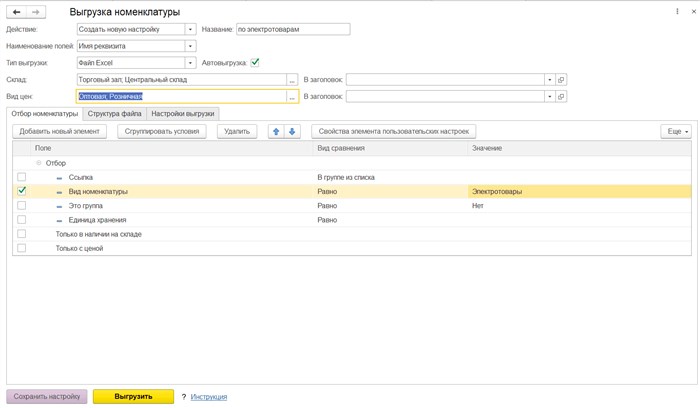Screen dimensions: 700x408
Task: Click the Название input field
Action: (293, 29)
